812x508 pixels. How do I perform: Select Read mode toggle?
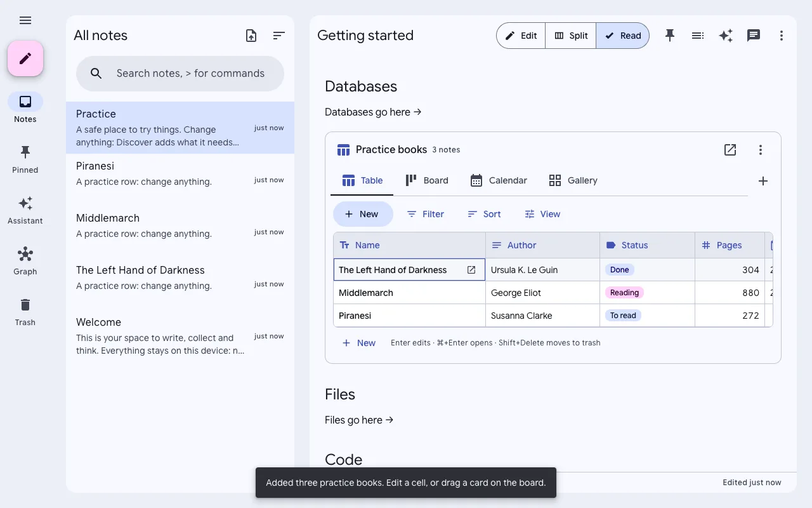click(x=622, y=36)
